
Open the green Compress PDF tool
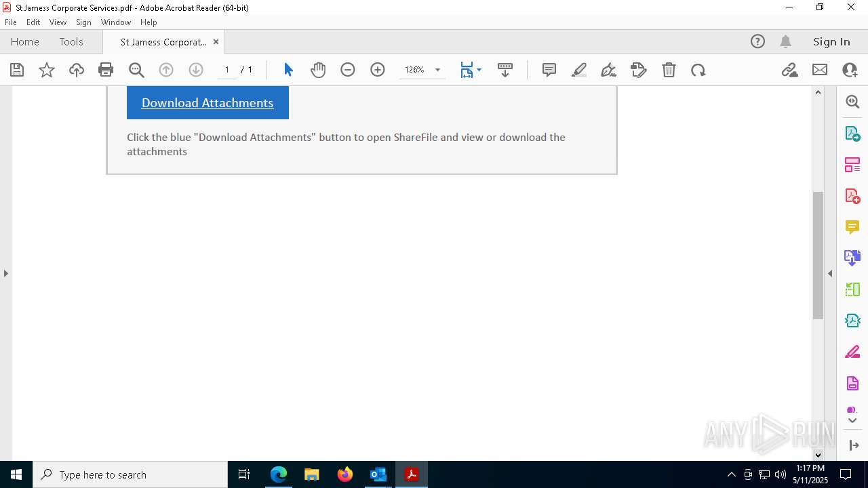[x=852, y=289]
